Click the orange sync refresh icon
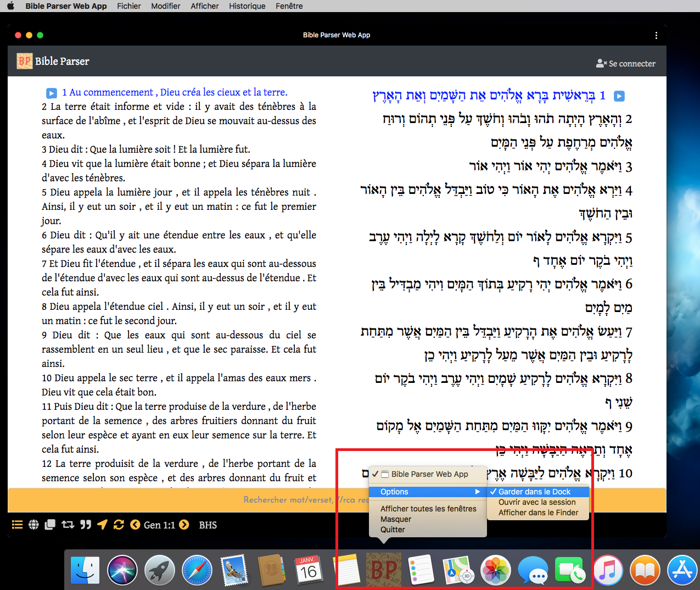Image resolution: width=700 pixels, height=590 pixels. 119,525
